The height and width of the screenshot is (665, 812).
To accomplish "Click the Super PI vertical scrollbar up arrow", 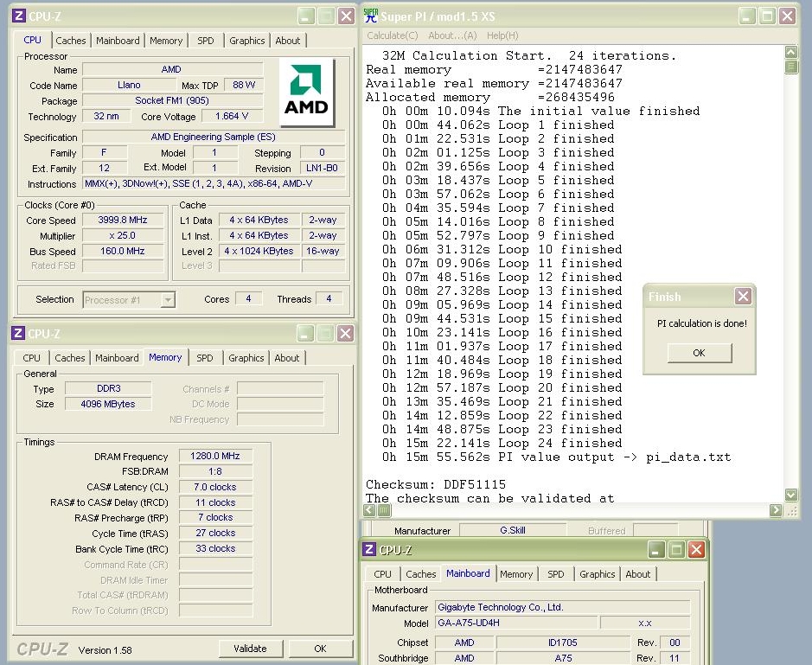I will (x=791, y=52).
